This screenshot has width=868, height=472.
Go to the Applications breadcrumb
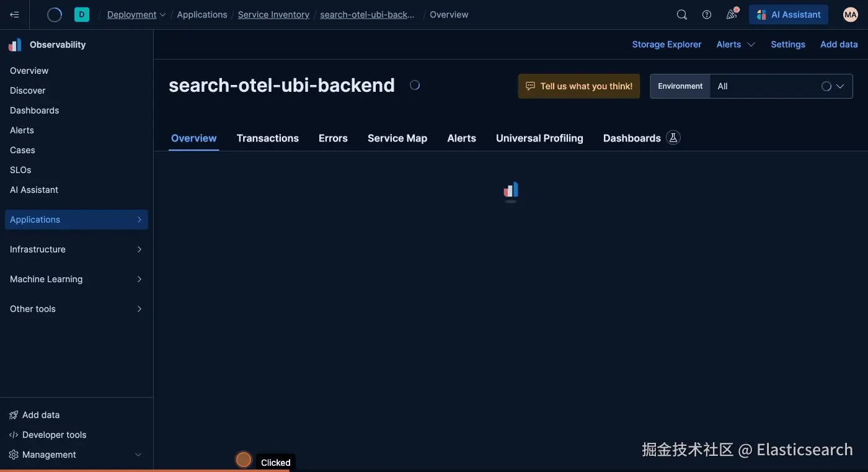(x=202, y=14)
